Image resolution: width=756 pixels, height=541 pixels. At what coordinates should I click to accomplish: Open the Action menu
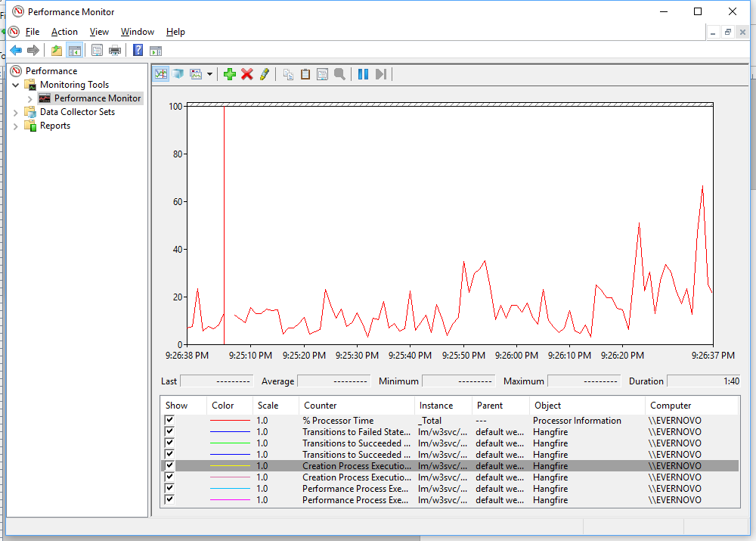pyautogui.click(x=64, y=32)
